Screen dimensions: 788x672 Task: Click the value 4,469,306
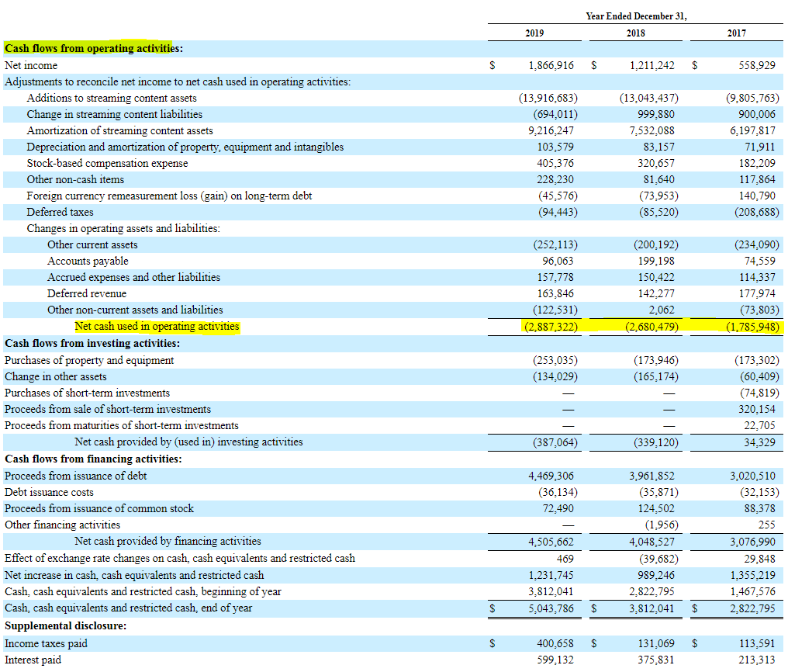click(551, 476)
